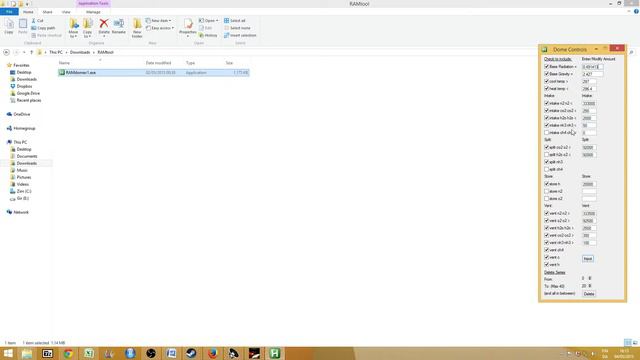Select Dropbox in the Favorites list

[24, 86]
